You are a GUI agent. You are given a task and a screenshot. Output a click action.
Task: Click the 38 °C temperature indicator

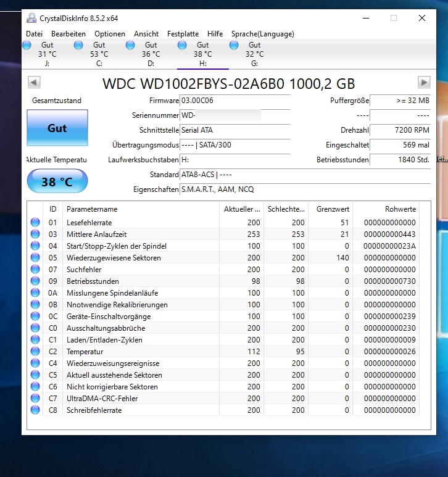[57, 181]
